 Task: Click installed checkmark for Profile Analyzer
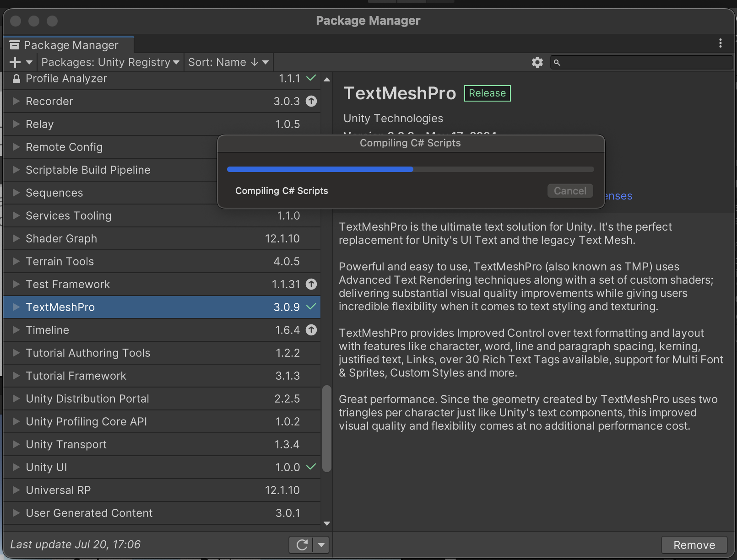(311, 78)
